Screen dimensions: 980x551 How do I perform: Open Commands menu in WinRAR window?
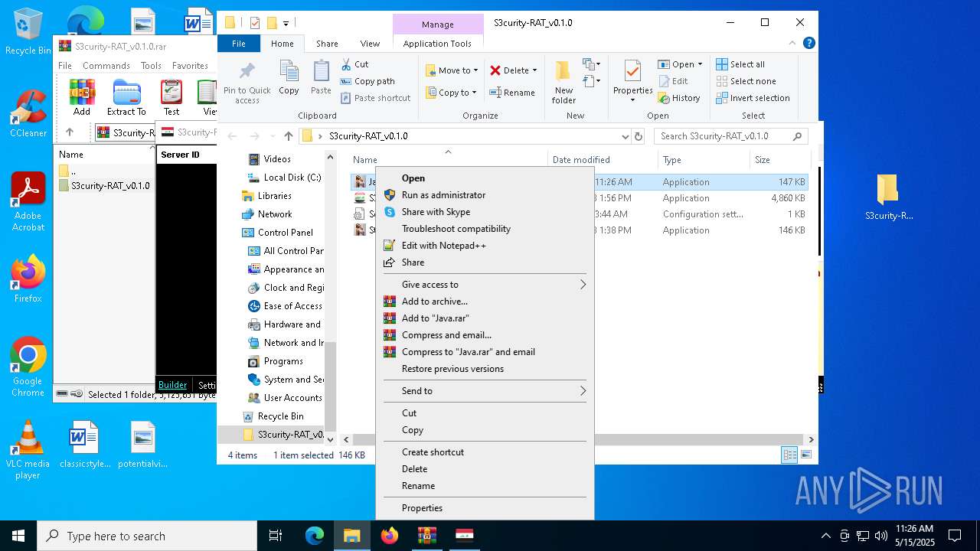coord(106,66)
